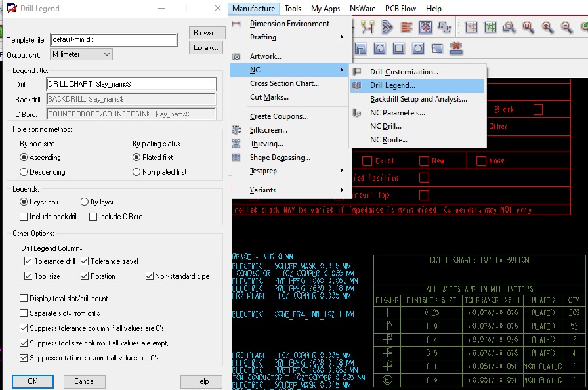Click the red X delete shape icon

click(x=457, y=49)
